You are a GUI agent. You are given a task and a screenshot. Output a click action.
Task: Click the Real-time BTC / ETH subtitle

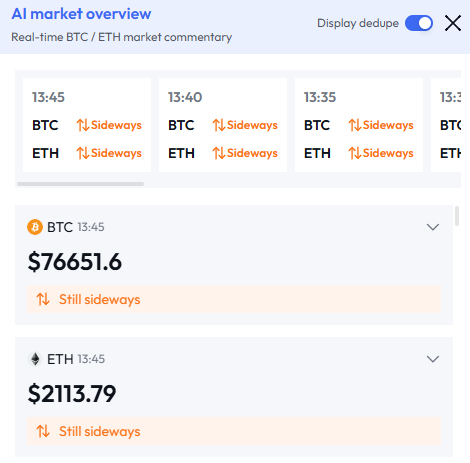pyautogui.click(x=122, y=37)
